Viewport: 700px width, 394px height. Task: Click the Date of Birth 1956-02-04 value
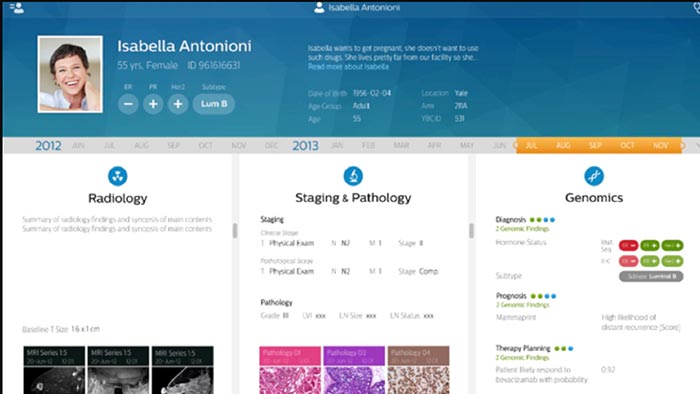(x=372, y=93)
